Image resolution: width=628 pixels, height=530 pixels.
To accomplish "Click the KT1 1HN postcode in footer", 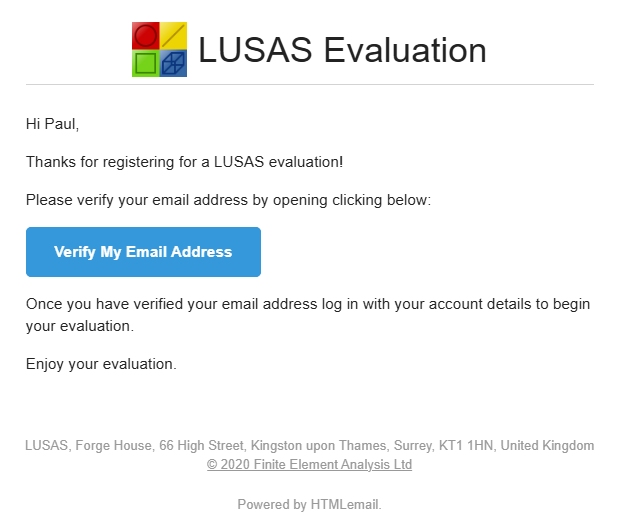I will click(466, 445).
